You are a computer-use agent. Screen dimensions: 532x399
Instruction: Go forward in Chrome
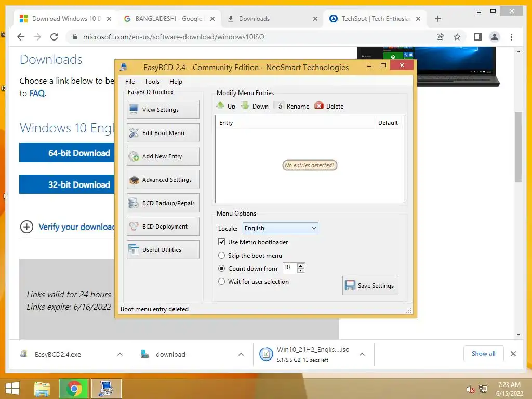click(x=37, y=37)
